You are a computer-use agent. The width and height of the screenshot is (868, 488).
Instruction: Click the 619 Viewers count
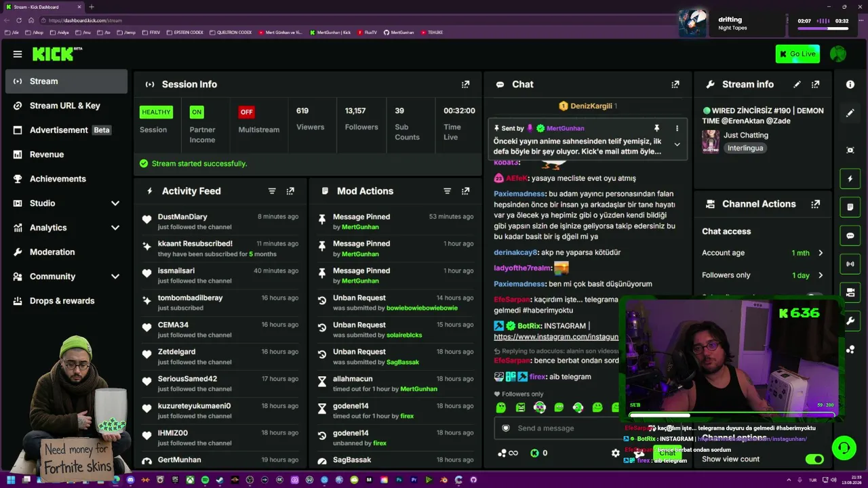[302, 110]
